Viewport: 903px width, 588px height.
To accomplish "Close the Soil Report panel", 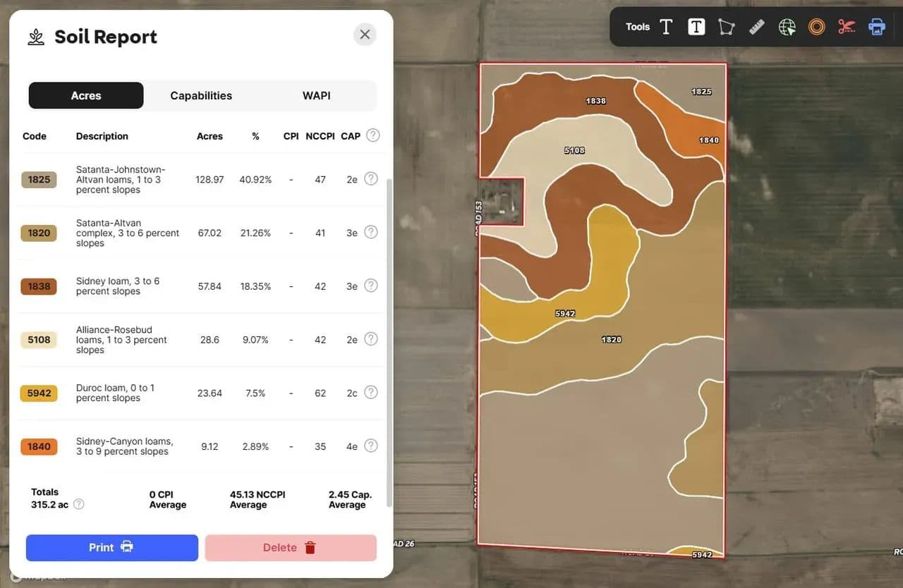I will [365, 35].
